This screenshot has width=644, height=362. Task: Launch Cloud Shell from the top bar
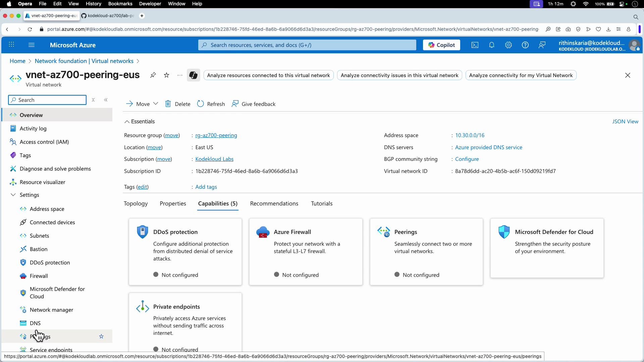pyautogui.click(x=475, y=45)
